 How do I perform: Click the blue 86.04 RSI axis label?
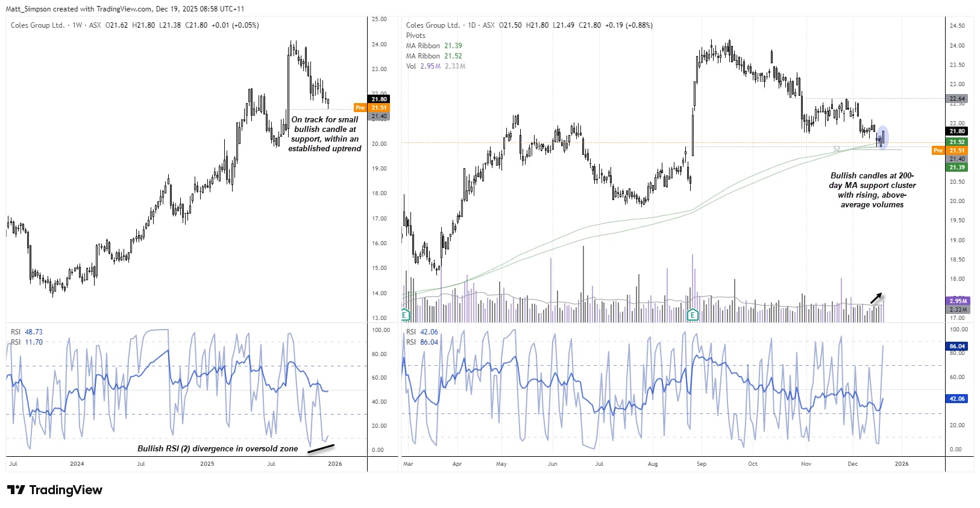957,346
